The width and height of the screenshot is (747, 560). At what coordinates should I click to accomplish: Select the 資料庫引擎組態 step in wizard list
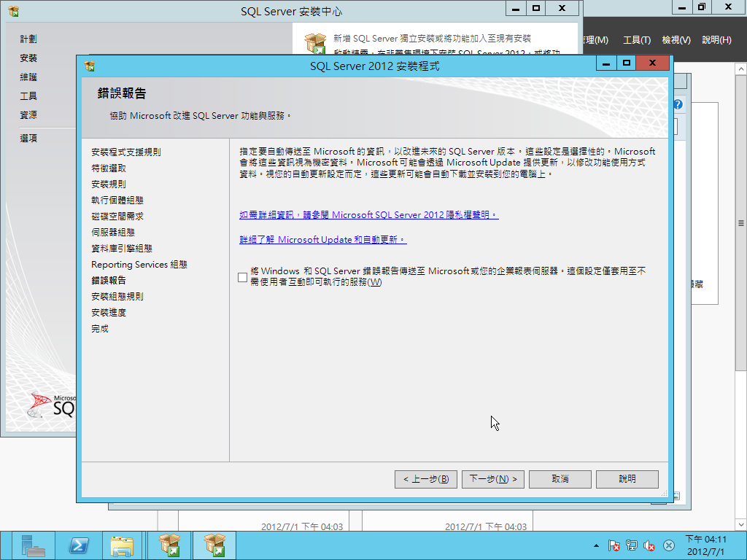(x=122, y=248)
